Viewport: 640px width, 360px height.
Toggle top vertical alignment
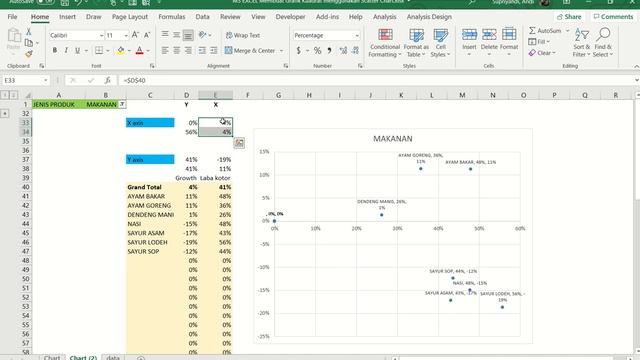tap(165, 35)
